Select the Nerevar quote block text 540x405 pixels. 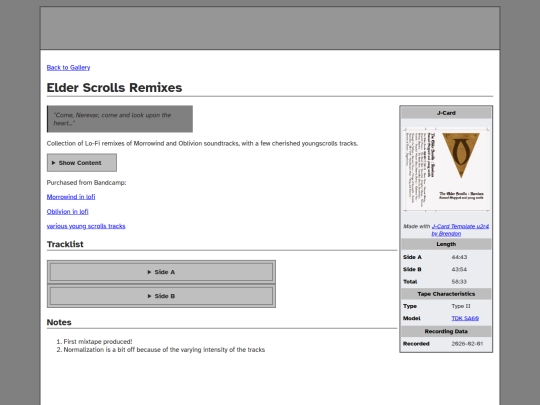coord(112,119)
